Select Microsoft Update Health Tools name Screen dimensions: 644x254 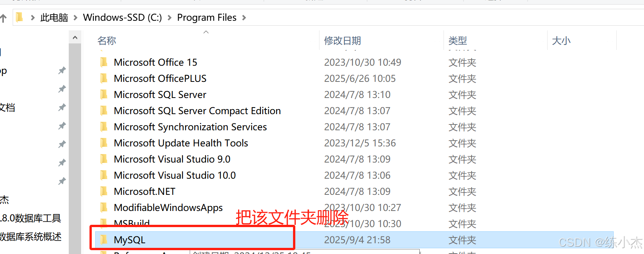pyautogui.click(x=181, y=143)
